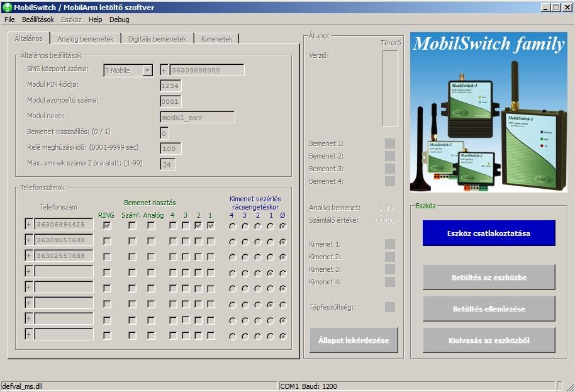Click the Bemenet 1 status indicator

(x=390, y=143)
